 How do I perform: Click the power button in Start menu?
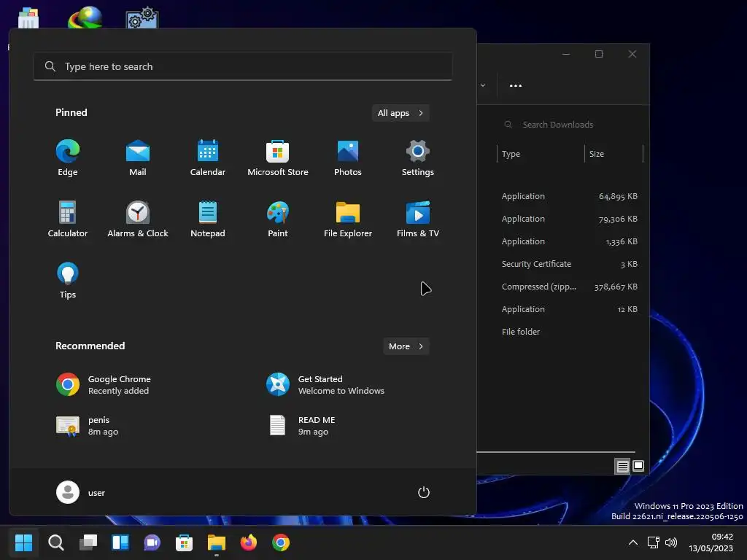(424, 492)
